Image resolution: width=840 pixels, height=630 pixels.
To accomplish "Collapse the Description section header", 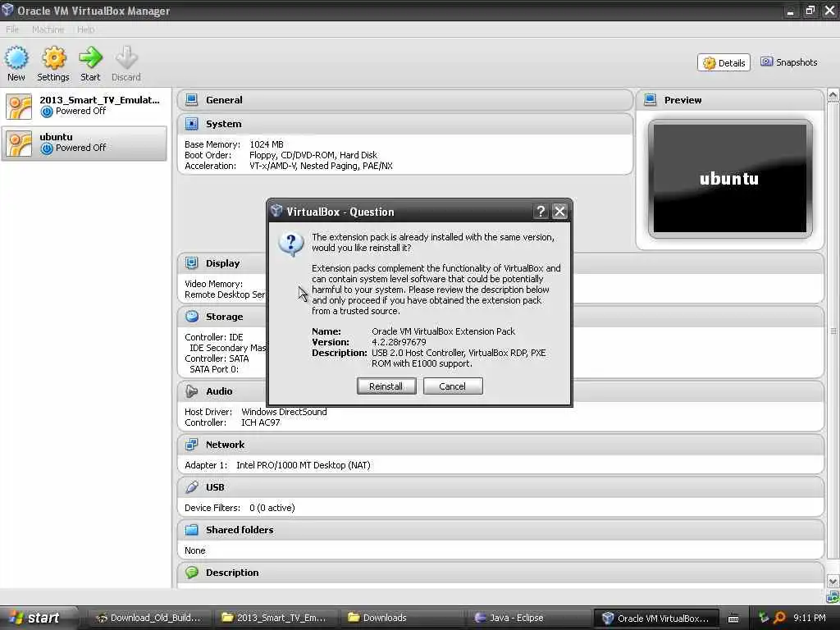I will click(500, 573).
